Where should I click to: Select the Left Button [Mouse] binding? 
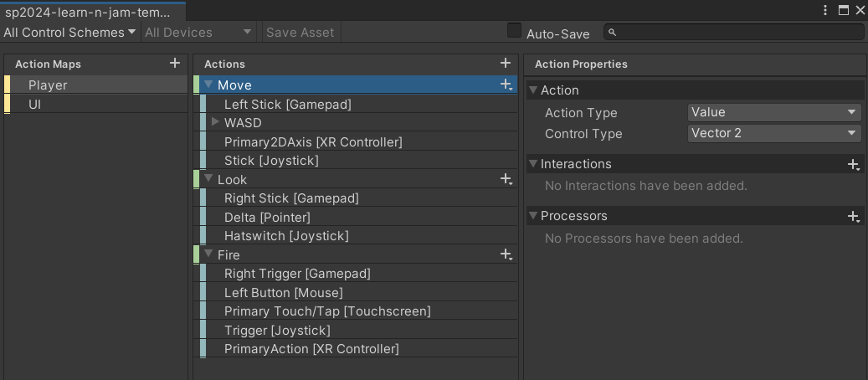359,292
